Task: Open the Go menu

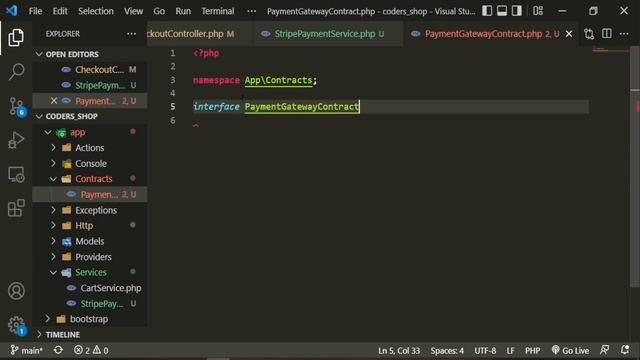Action: click(x=159, y=11)
